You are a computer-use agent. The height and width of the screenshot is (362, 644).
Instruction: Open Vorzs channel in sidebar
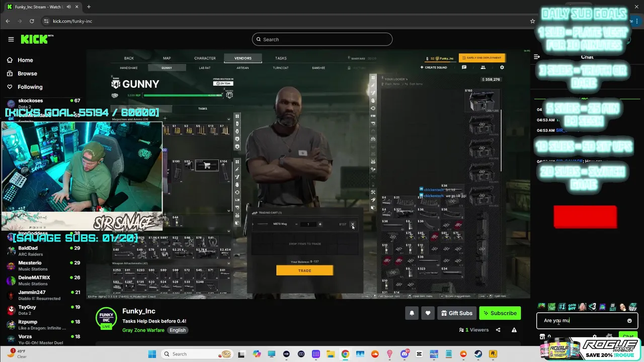(43, 339)
